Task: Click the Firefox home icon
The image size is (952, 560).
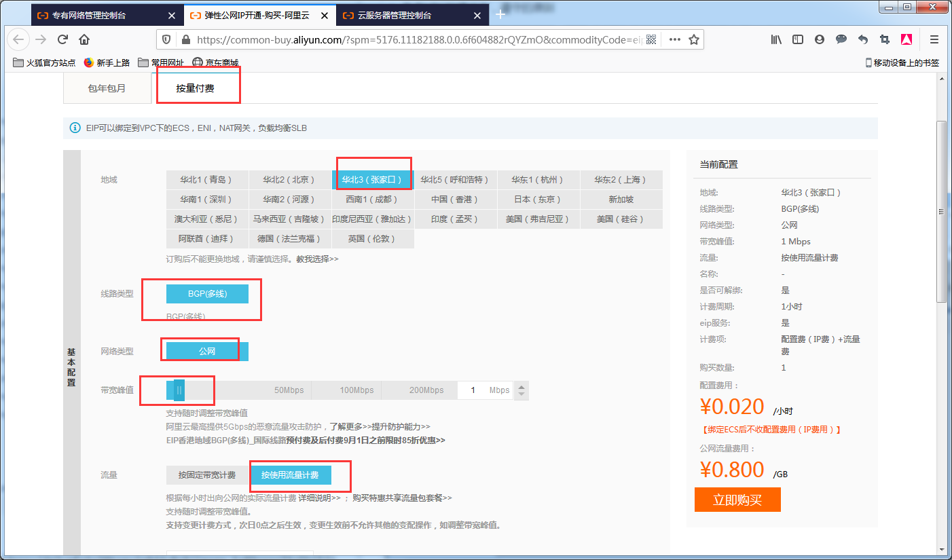Action: pos(84,39)
